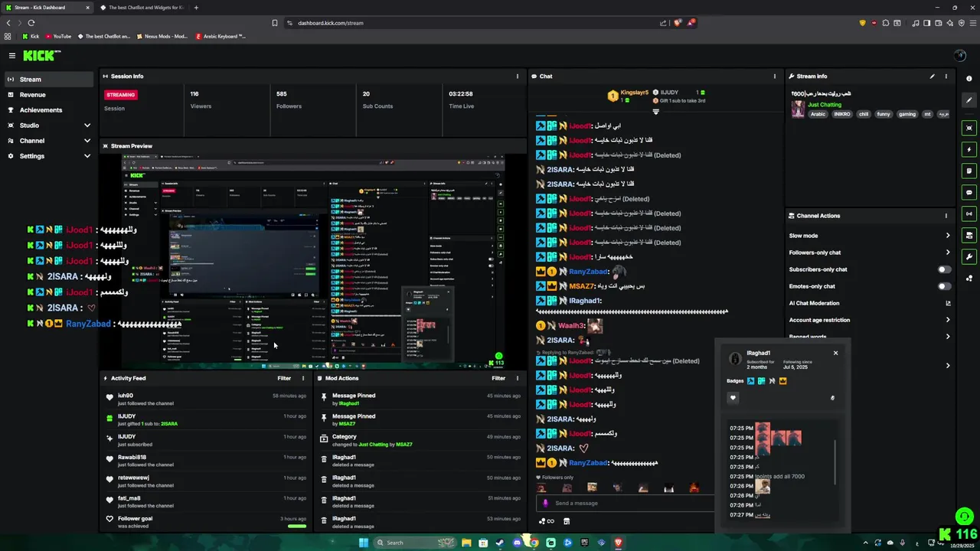
Task: Toggle Subscribers-only chat switch
Action: (945, 269)
